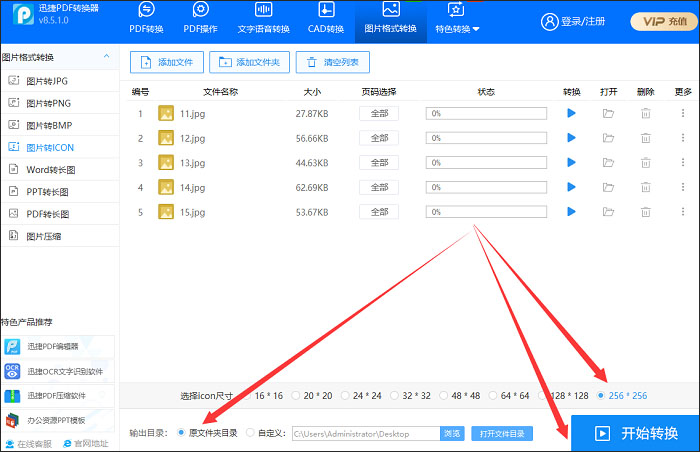Switch to CAD转换 tab
The width and height of the screenshot is (700, 452).
326,20
